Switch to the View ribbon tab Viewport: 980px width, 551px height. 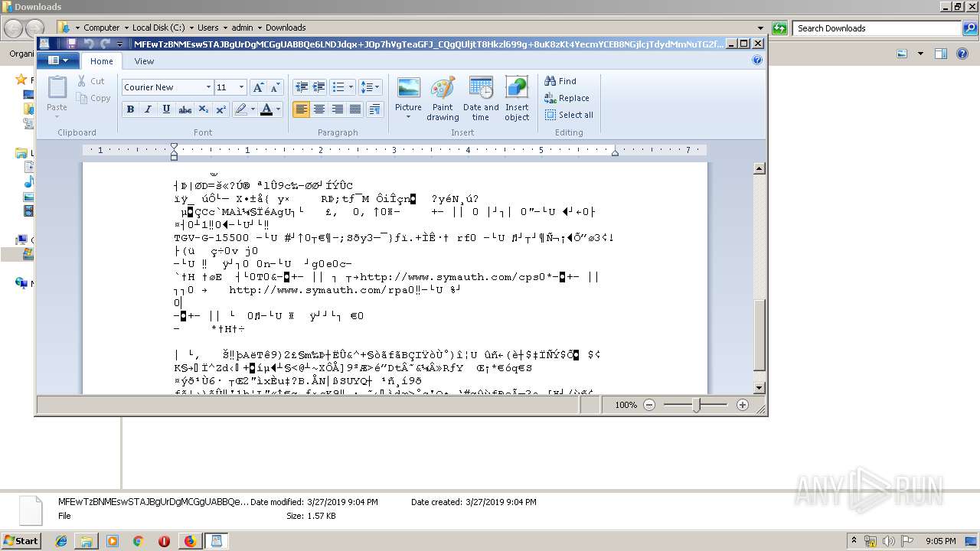tap(144, 61)
